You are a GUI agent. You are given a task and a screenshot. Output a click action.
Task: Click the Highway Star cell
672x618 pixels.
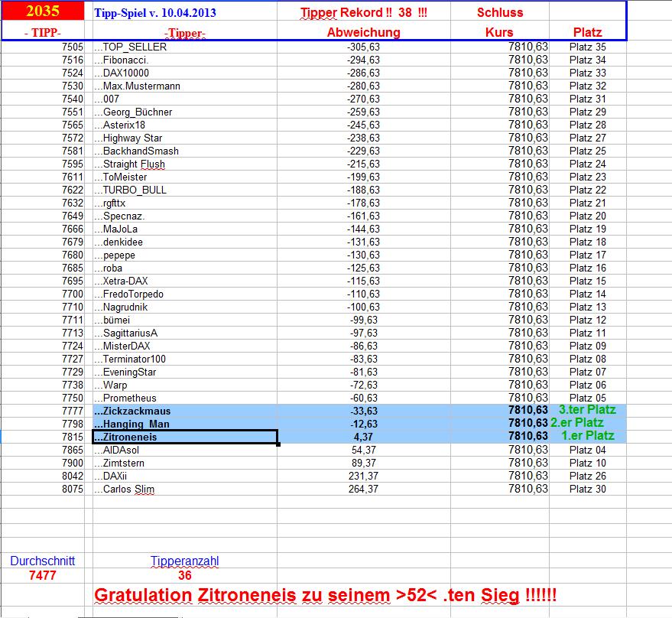coord(185,138)
